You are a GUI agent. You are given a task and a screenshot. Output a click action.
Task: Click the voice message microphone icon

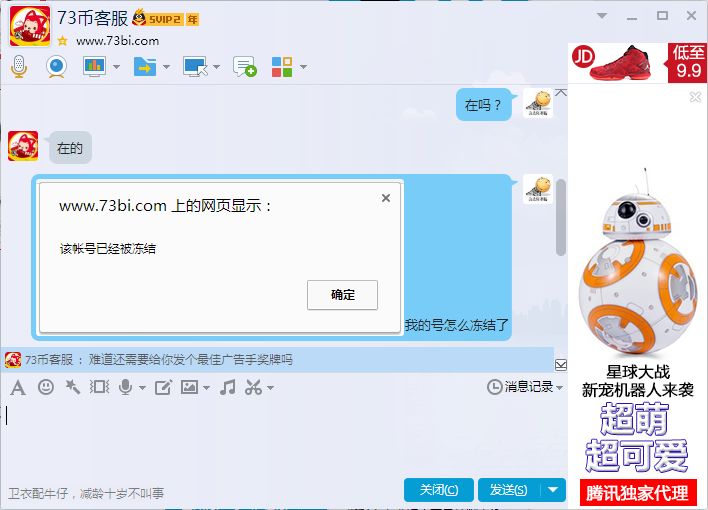[125, 387]
